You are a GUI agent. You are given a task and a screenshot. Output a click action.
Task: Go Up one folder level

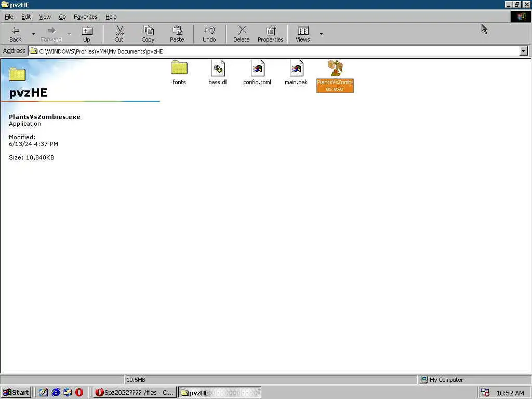[87, 34]
